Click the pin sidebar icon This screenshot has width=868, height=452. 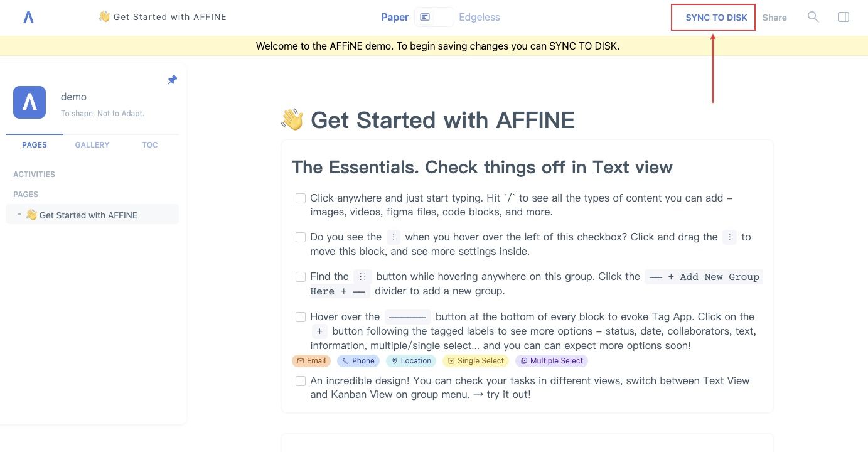(172, 80)
